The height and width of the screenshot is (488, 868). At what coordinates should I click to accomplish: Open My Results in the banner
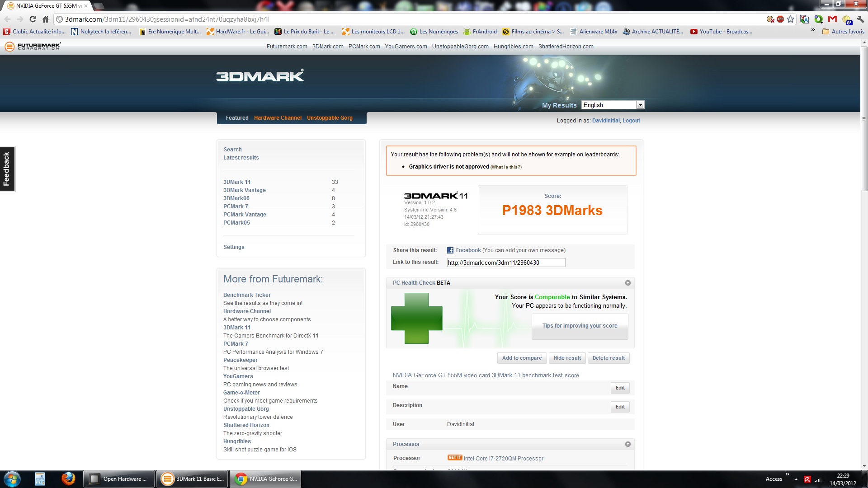[559, 105]
